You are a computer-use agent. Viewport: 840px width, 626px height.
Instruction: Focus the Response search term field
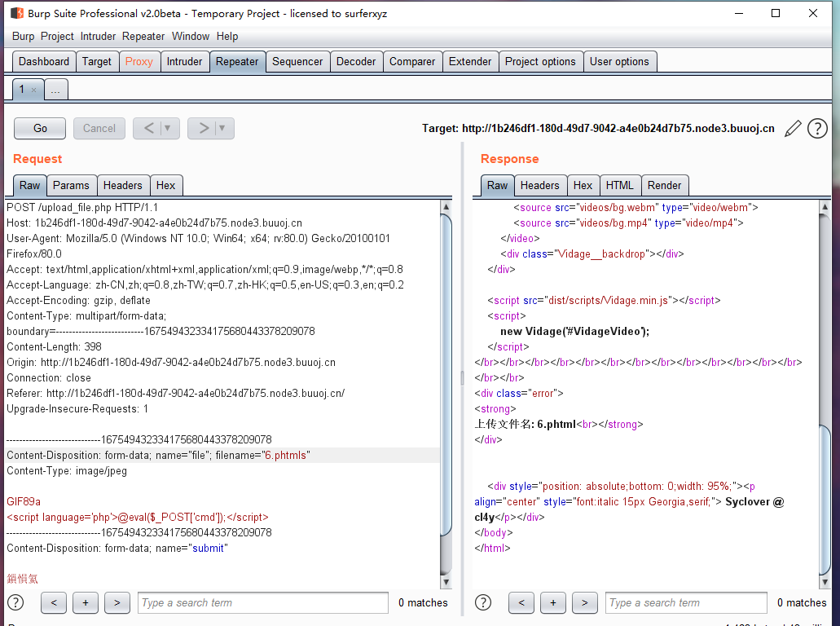(686, 602)
